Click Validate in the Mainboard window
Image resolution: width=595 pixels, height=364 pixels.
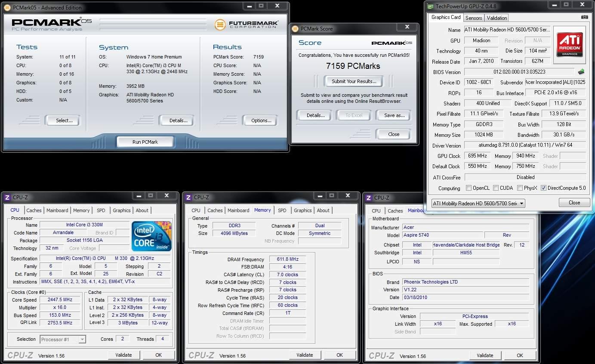pos(485,355)
